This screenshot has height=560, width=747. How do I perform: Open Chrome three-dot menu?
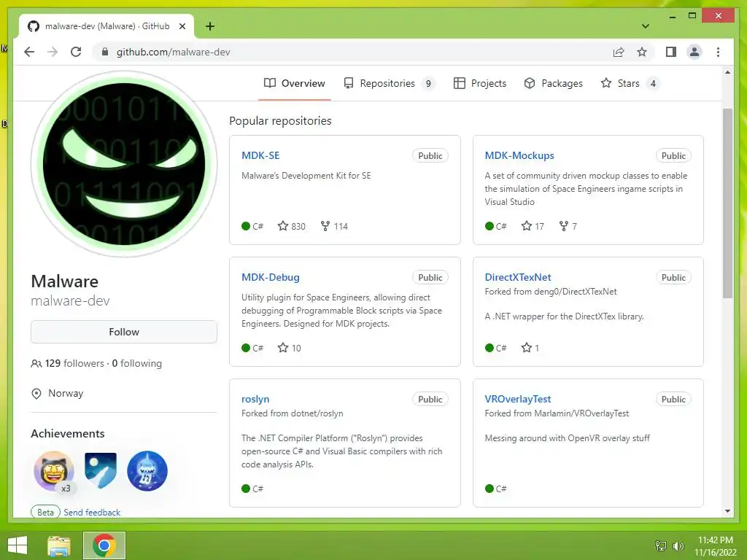[718, 52]
